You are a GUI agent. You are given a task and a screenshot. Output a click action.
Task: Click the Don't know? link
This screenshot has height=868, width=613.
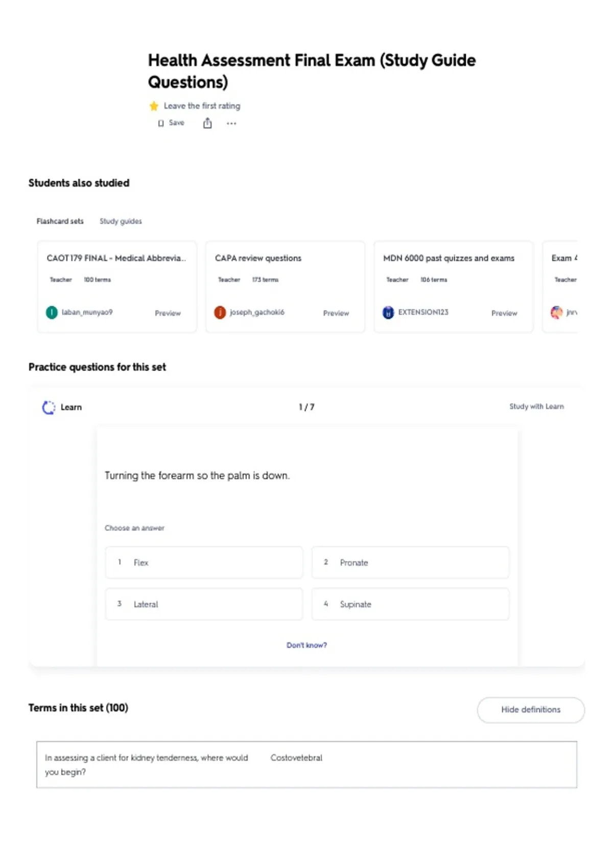[x=306, y=645]
